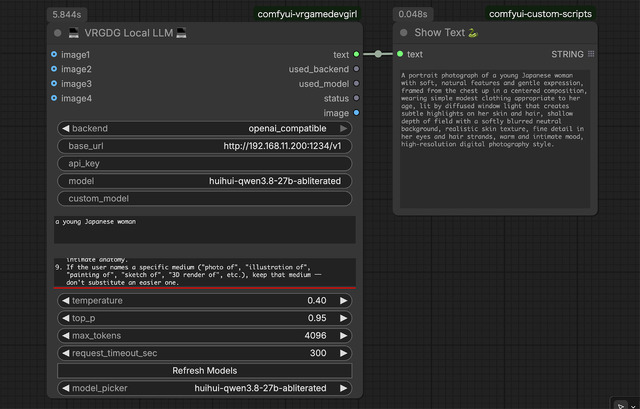Screen dimensions: 640x409
Task: Click the system prompt text area with rule 9
Action: (204, 272)
